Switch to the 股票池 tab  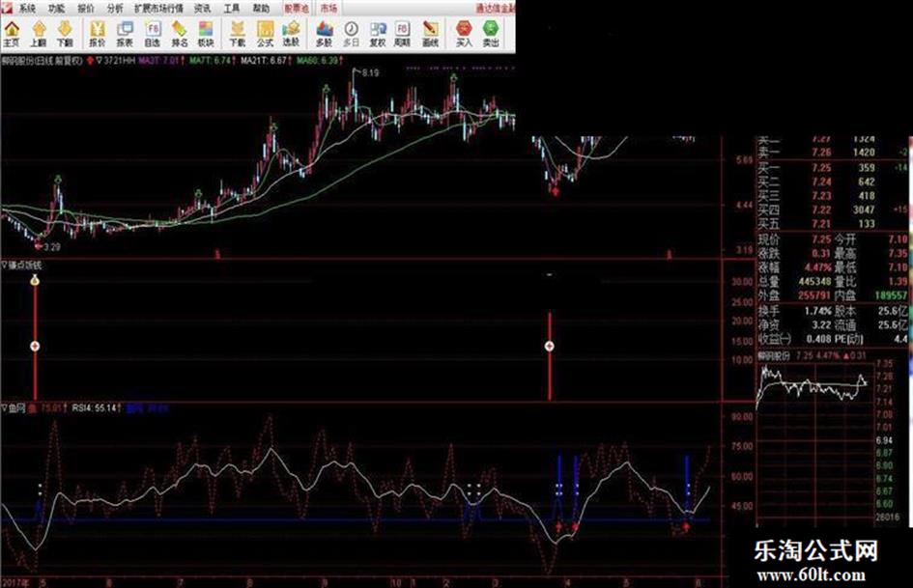(297, 8)
